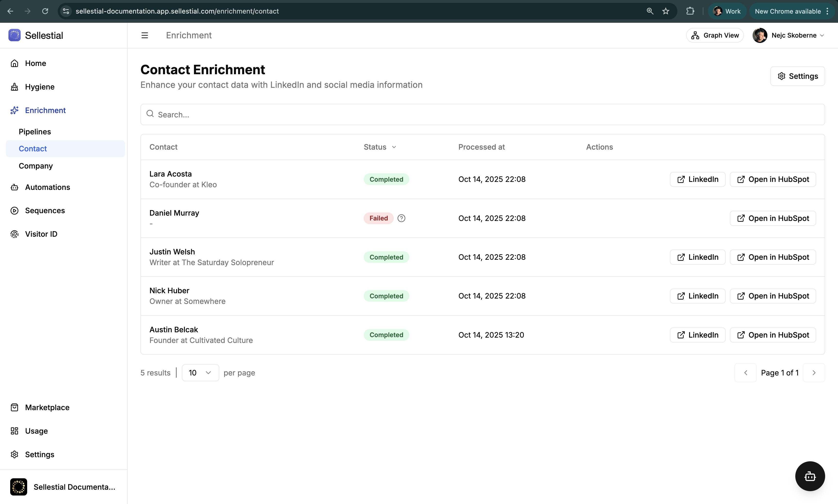838x504 pixels.
Task: Open Sequences in the sidebar
Action: [45, 211]
